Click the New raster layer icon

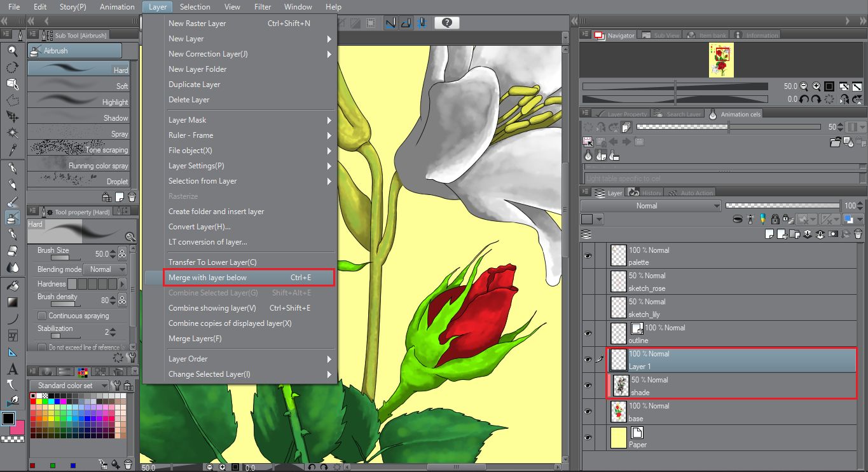point(769,234)
